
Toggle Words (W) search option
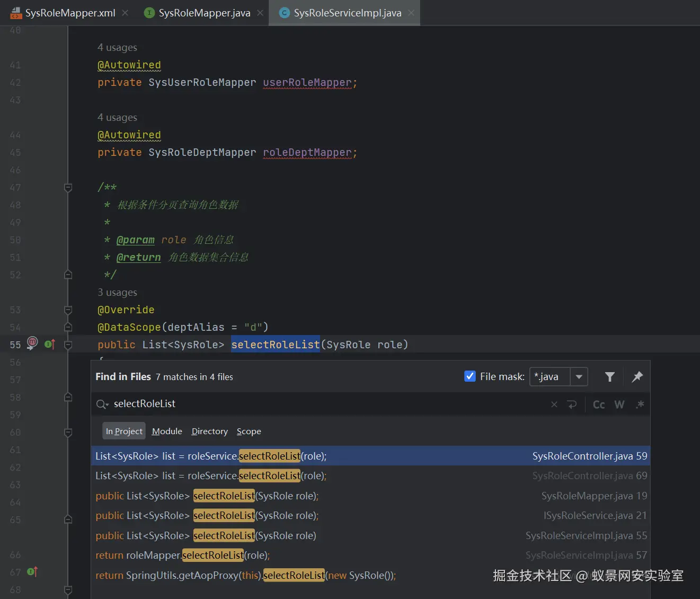tap(619, 405)
